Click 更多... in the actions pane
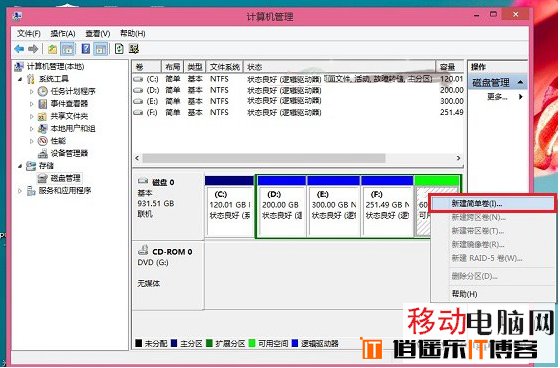This screenshot has height=368, width=560. click(497, 96)
